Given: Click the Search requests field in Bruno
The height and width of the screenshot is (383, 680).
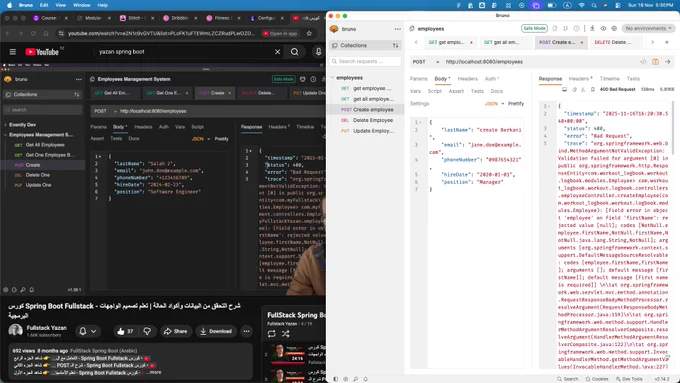Looking at the screenshot, I should pyautogui.click(x=365, y=62).
